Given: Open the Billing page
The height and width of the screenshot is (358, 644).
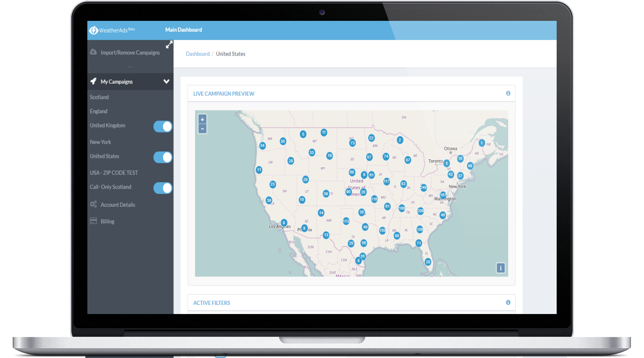Looking at the screenshot, I should (107, 221).
